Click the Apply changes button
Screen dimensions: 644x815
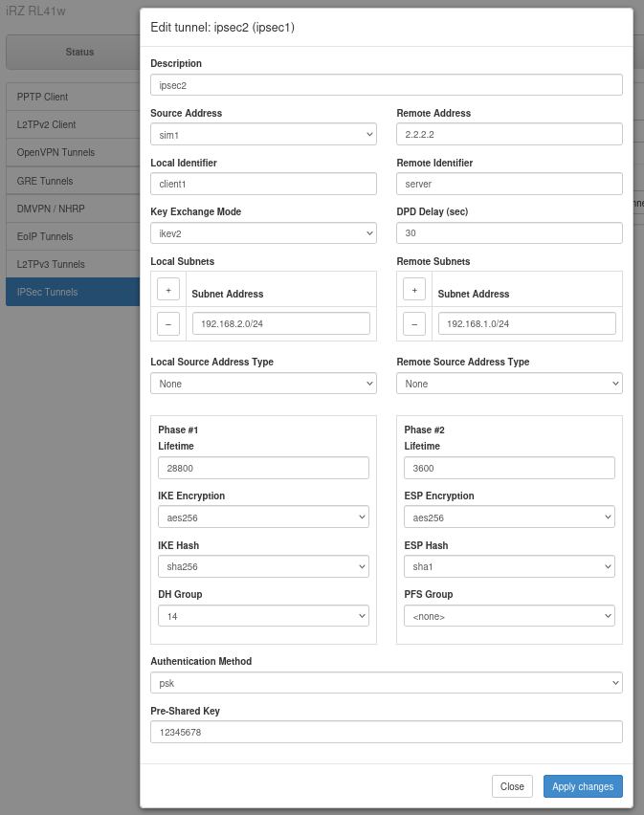(x=583, y=786)
